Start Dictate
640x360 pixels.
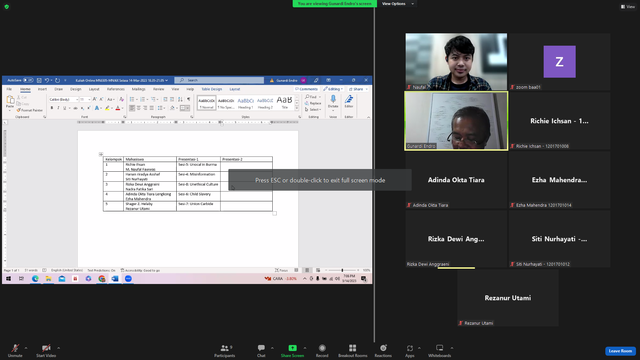pos(333,102)
